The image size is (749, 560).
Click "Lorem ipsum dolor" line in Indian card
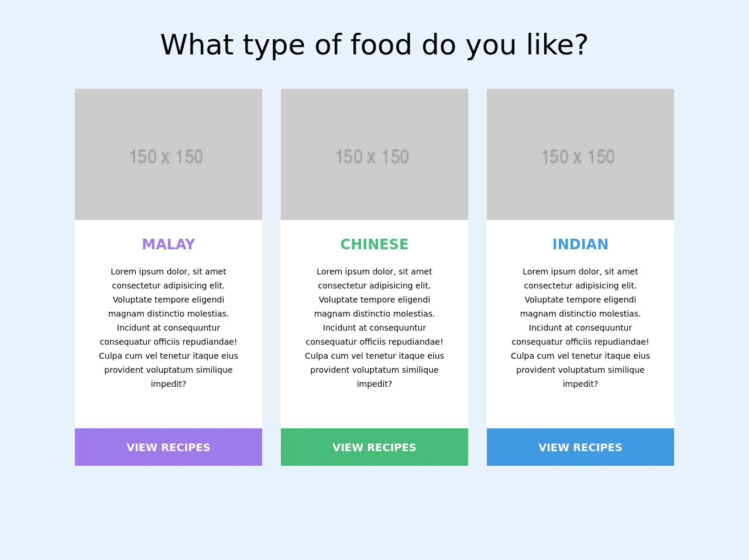(580, 272)
